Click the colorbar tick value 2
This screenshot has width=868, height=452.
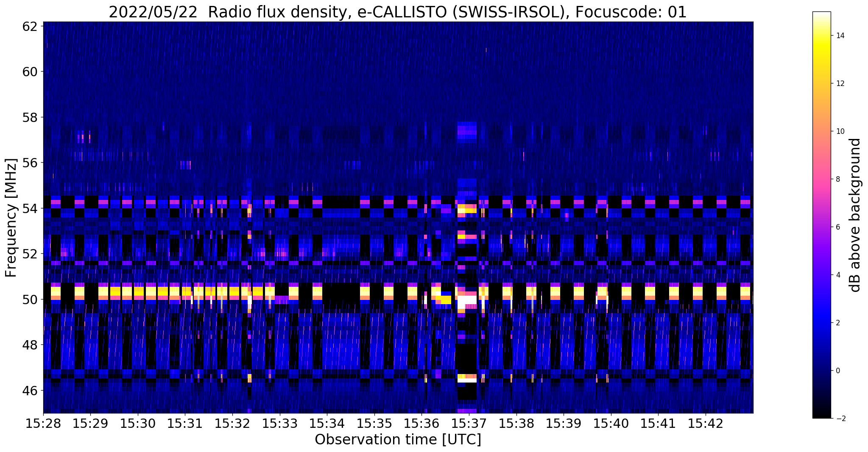coord(838,323)
